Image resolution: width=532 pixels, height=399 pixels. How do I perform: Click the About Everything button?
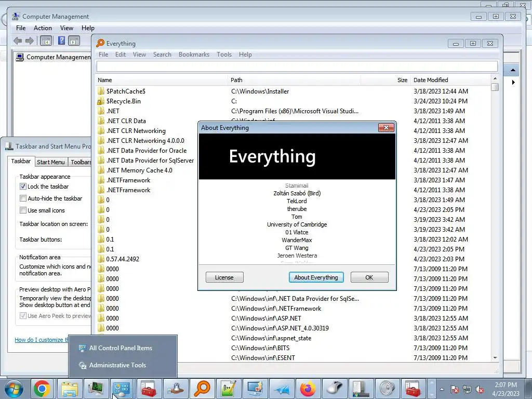[x=316, y=277]
